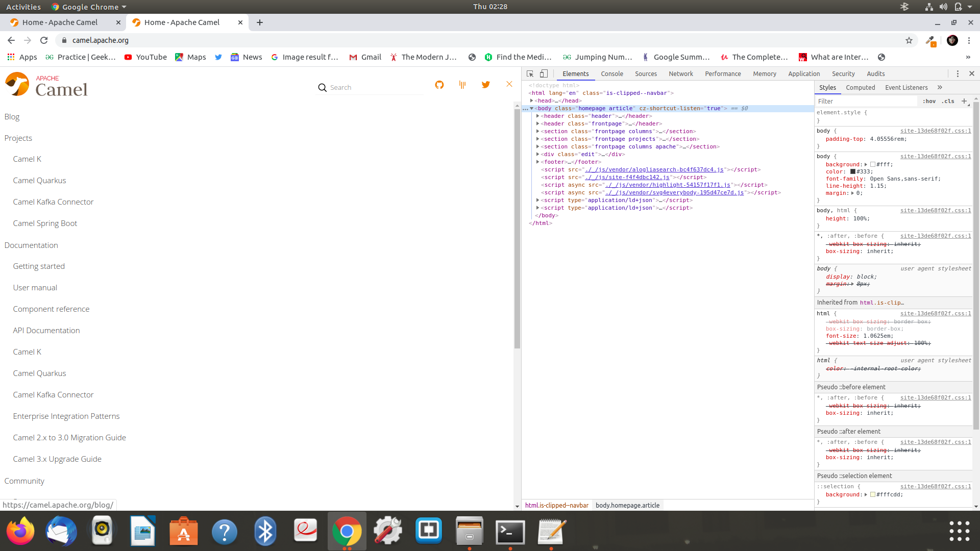Open the Blog link in Camel menu
This screenshot has width=980, height=551.
tap(12, 117)
